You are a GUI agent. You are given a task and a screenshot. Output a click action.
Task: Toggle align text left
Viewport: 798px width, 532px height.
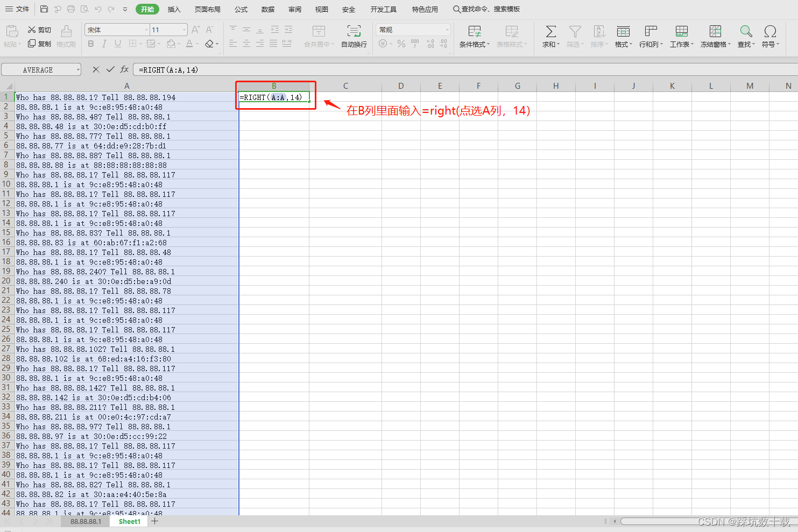(233, 44)
